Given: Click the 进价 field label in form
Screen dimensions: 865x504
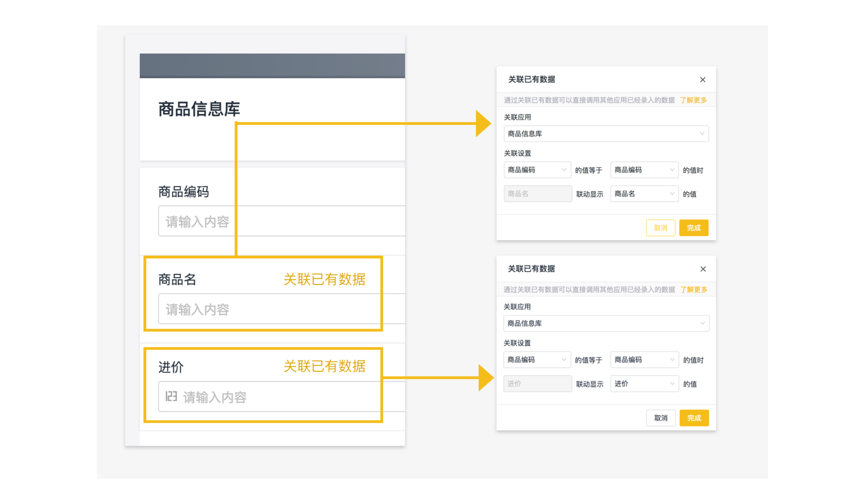Looking at the screenshot, I should (x=171, y=367).
